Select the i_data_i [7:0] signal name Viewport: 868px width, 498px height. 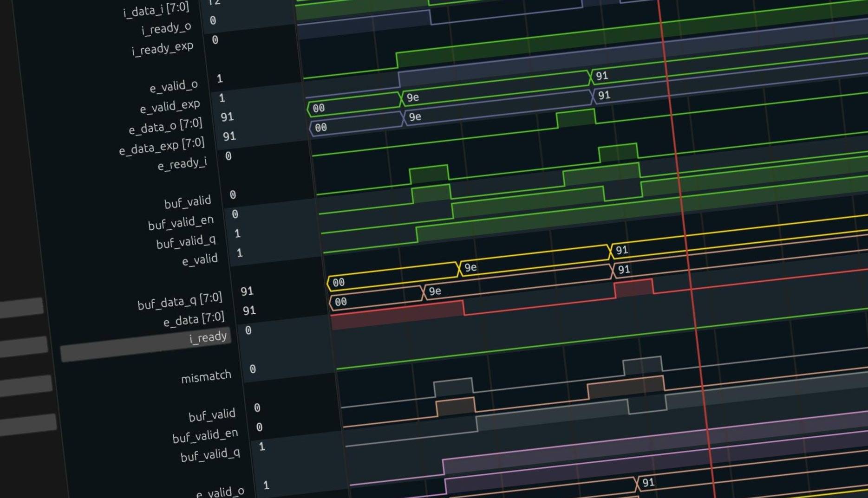point(156,9)
